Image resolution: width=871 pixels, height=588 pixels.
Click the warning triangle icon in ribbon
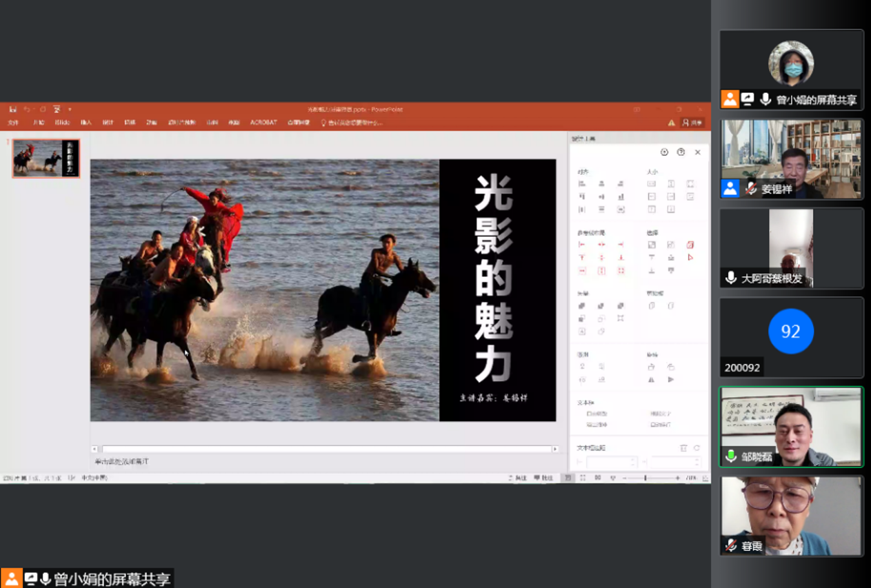(x=671, y=123)
